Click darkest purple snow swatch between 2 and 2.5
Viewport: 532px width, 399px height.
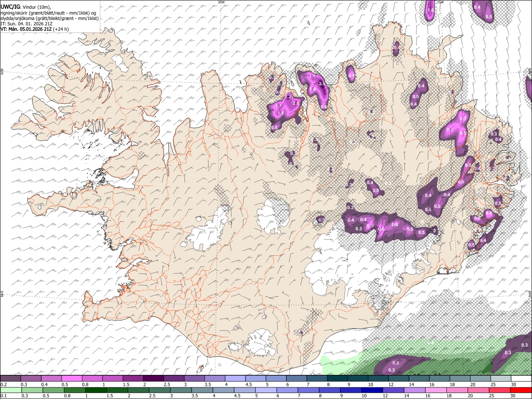pyautogui.click(x=153, y=379)
